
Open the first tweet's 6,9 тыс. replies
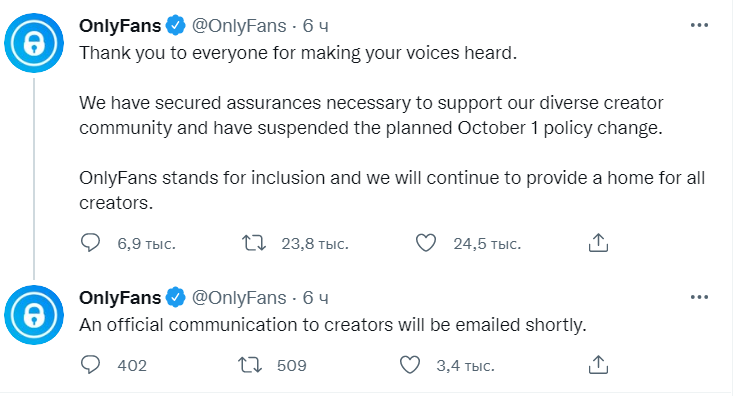[147, 244]
